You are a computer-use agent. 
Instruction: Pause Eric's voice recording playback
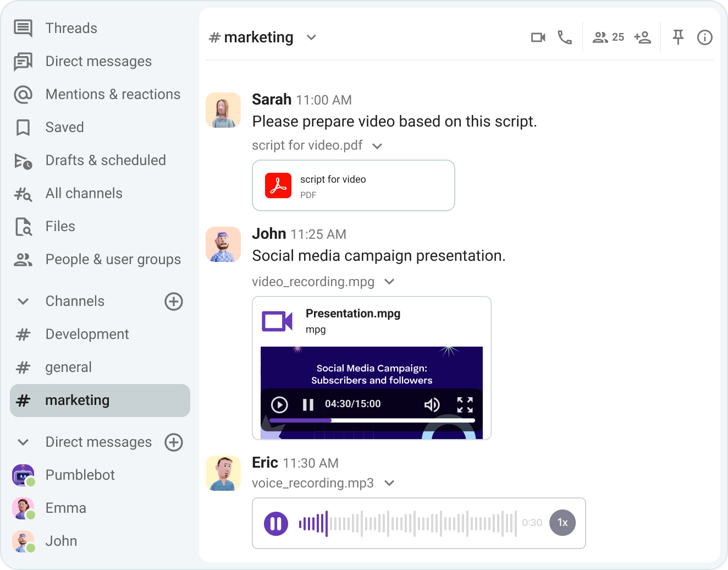275,523
